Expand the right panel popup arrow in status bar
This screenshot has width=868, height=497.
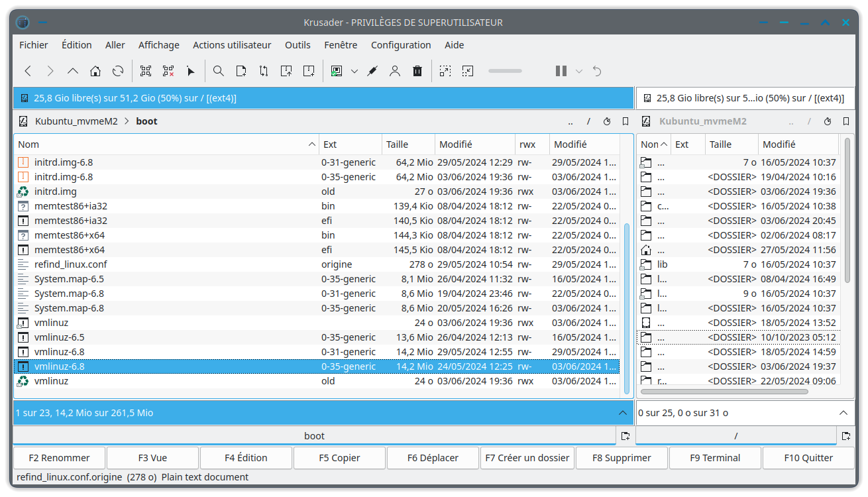click(843, 413)
